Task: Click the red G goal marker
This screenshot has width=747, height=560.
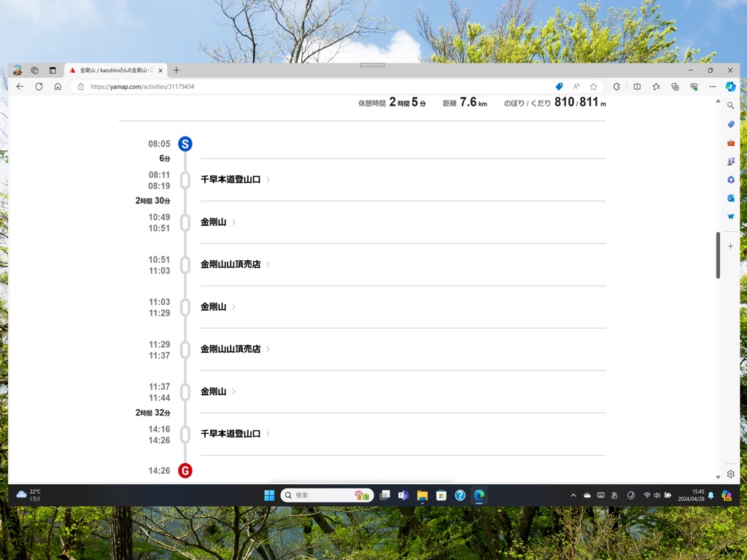Action: click(185, 470)
